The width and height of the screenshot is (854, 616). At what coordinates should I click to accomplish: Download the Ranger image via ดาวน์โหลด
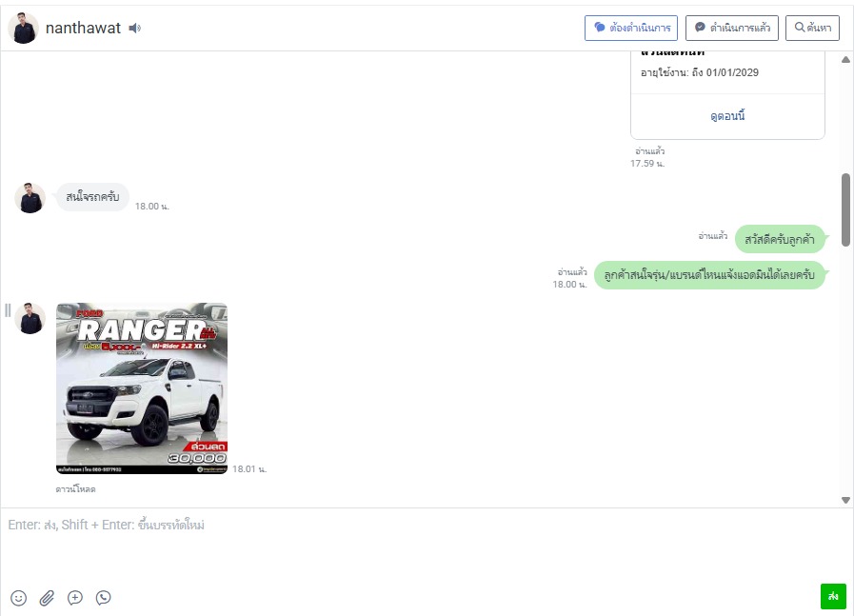[x=75, y=489]
